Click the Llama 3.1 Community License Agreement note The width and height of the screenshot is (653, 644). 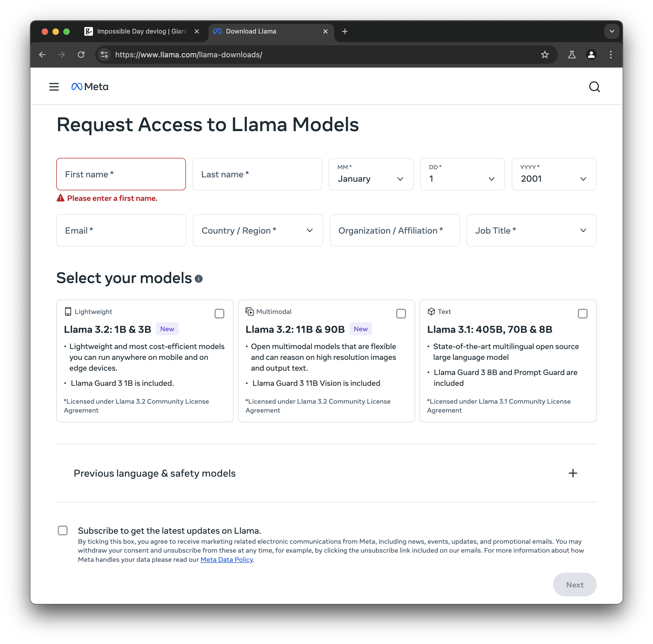[499, 406]
